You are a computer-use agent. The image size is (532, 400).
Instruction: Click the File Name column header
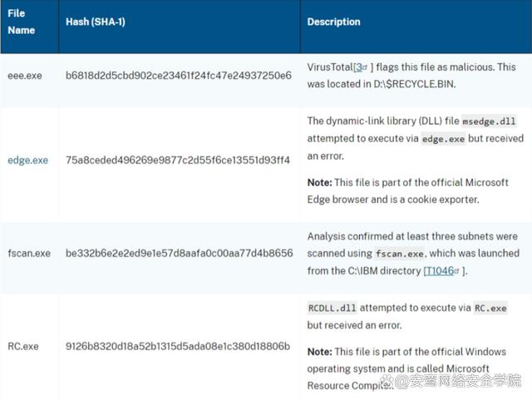(21, 22)
